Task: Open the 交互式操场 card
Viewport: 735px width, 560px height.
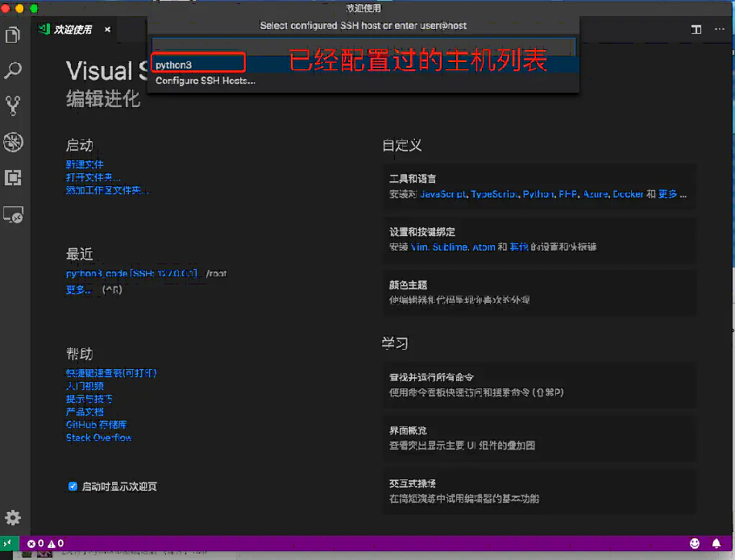Action: click(x=539, y=492)
